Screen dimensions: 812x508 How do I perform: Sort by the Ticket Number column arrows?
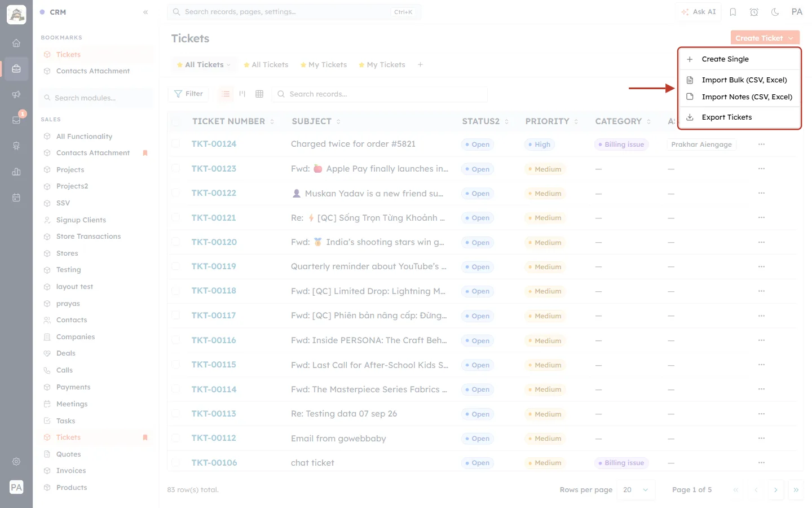(x=272, y=121)
